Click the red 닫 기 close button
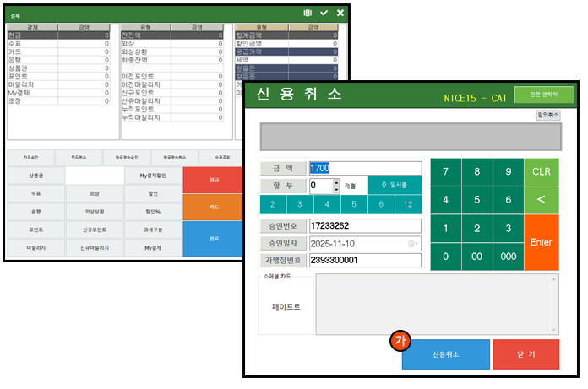 (x=526, y=354)
